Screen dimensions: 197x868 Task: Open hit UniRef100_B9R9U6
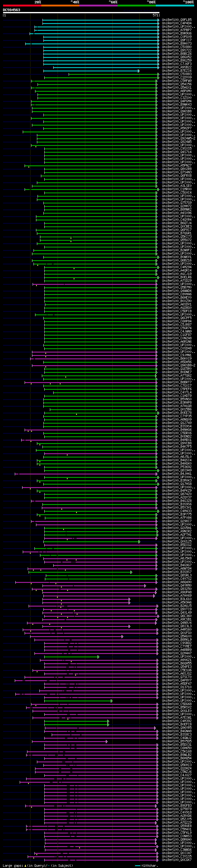click(x=177, y=33)
